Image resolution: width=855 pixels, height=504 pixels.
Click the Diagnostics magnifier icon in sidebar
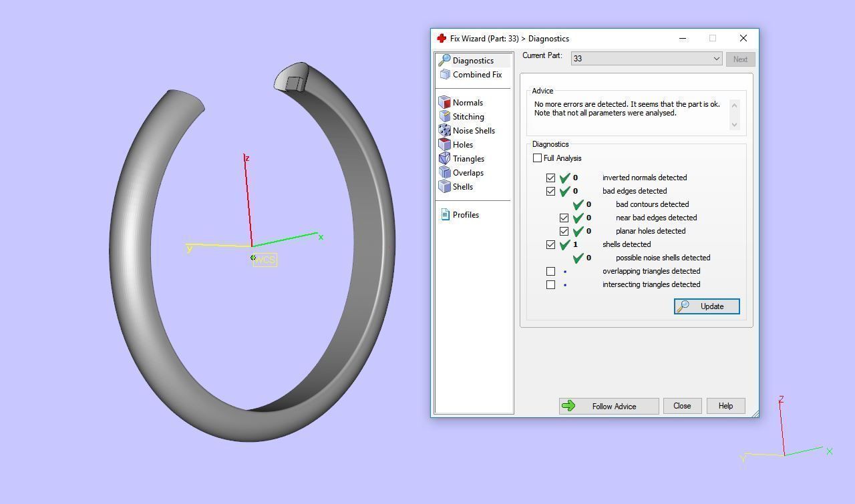444,60
